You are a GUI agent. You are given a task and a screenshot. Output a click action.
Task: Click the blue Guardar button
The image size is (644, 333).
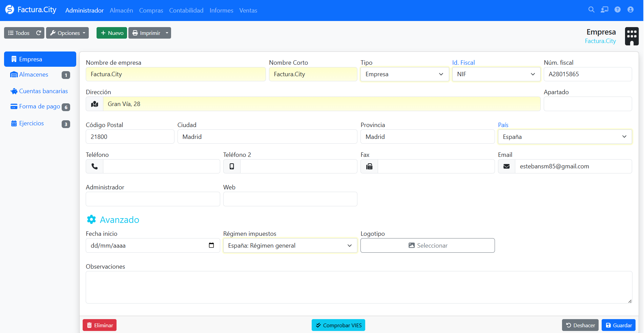(x=619, y=325)
